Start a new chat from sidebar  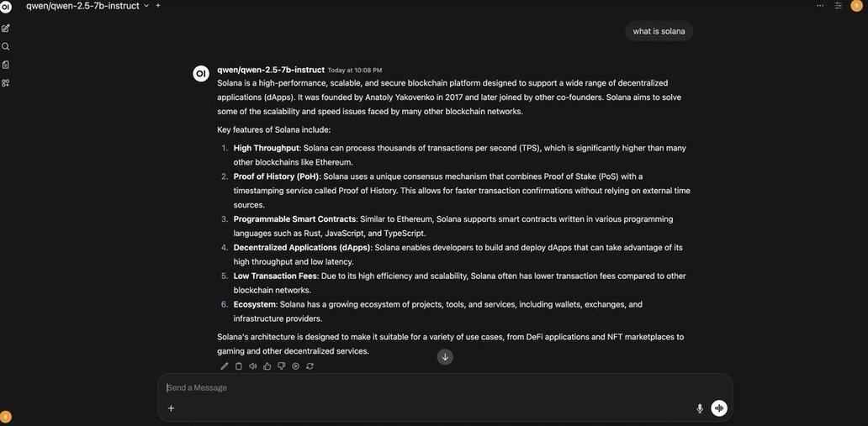point(6,29)
